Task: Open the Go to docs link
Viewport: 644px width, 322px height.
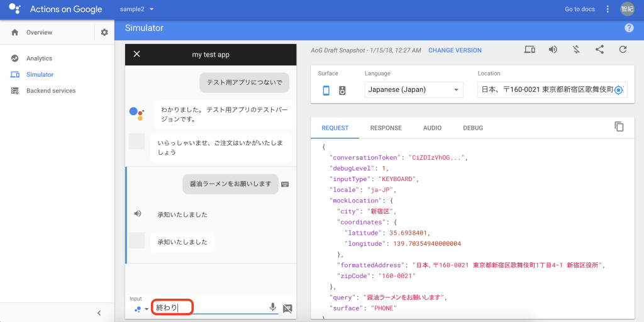Action: point(579,9)
